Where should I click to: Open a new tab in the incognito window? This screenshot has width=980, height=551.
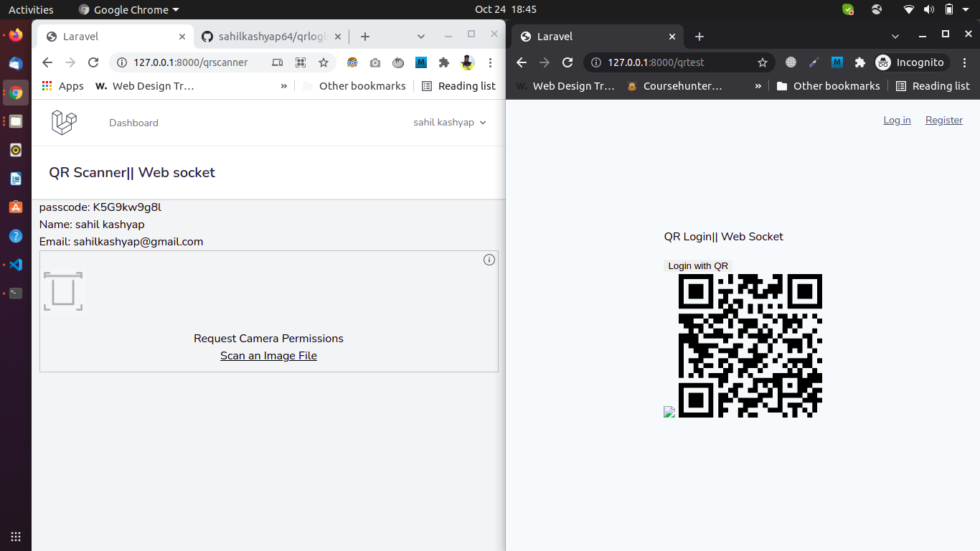click(699, 37)
